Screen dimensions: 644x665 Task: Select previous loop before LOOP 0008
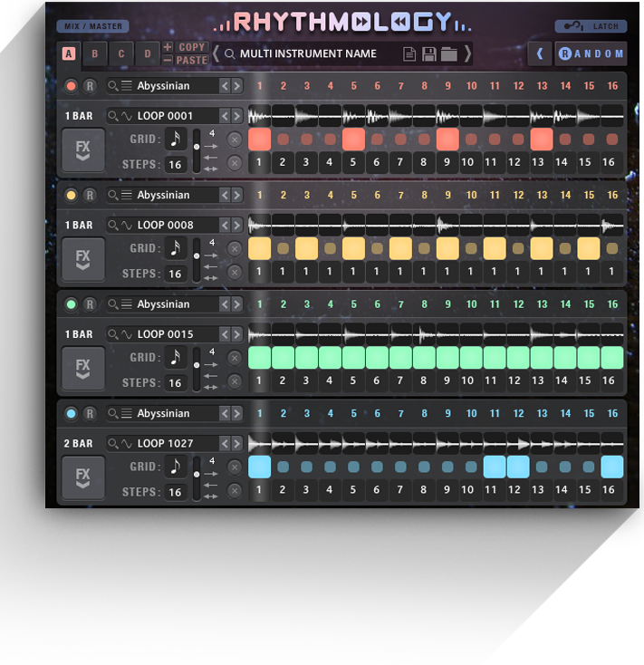(226, 225)
